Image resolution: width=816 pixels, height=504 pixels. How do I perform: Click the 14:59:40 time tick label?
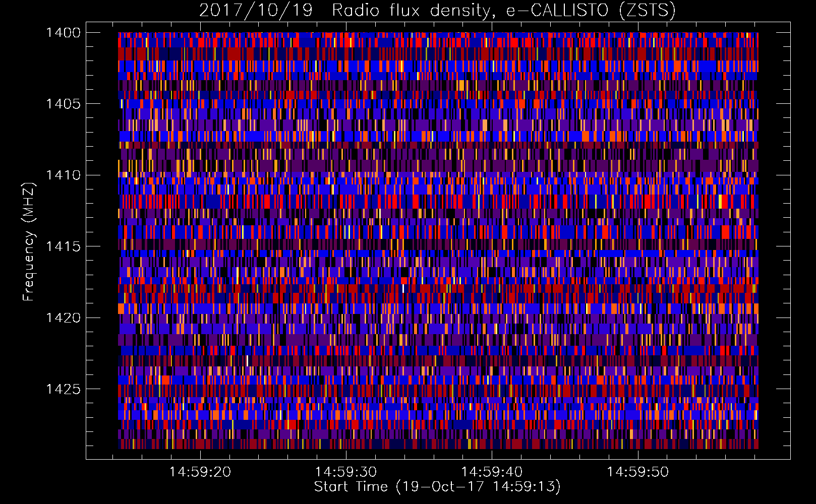click(x=492, y=472)
